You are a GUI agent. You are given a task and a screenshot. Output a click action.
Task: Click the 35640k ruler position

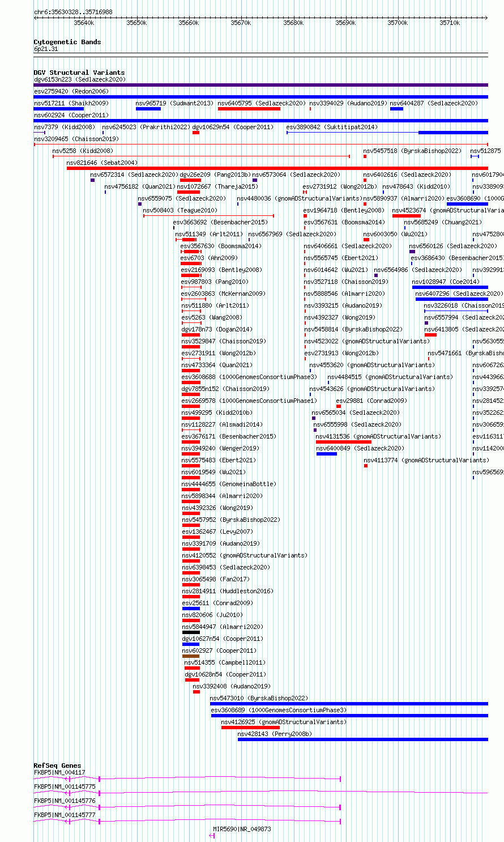[x=84, y=23]
